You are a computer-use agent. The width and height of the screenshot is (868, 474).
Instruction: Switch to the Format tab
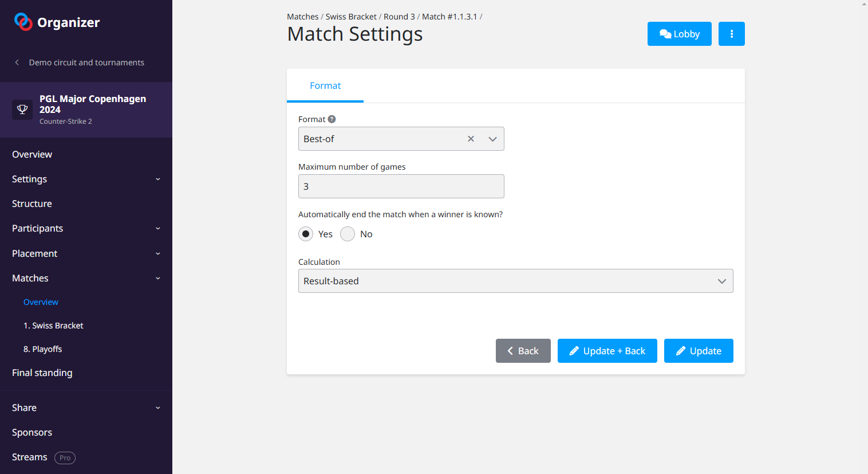point(325,86)
